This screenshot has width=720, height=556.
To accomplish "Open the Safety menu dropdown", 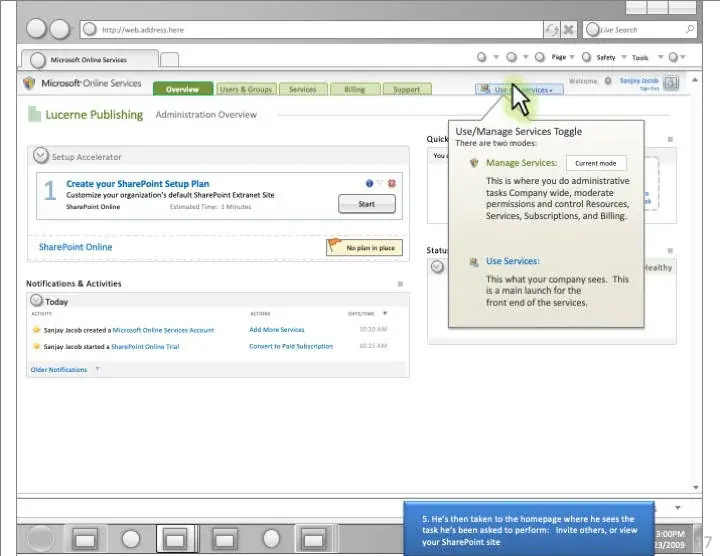I will pos(624,57).
